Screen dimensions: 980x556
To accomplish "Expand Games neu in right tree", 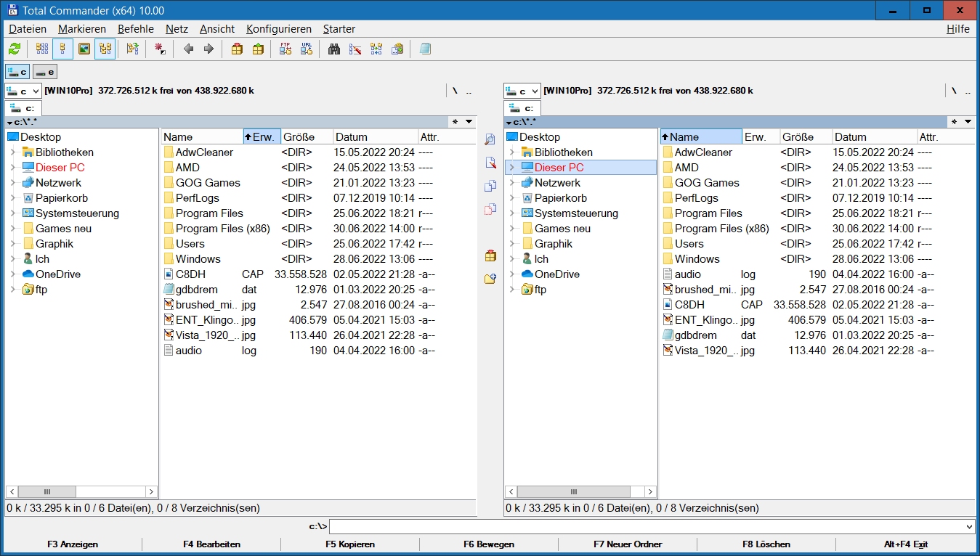I will (511, 229).
